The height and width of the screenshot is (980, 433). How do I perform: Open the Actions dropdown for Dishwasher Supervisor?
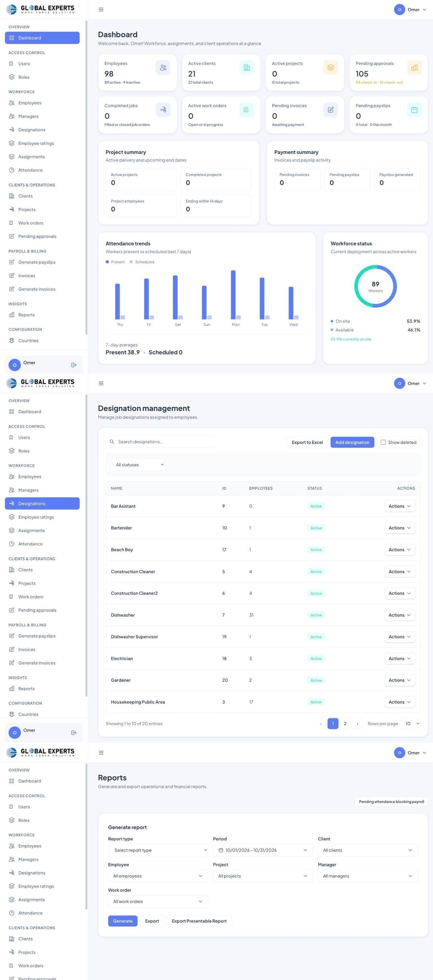400,637
